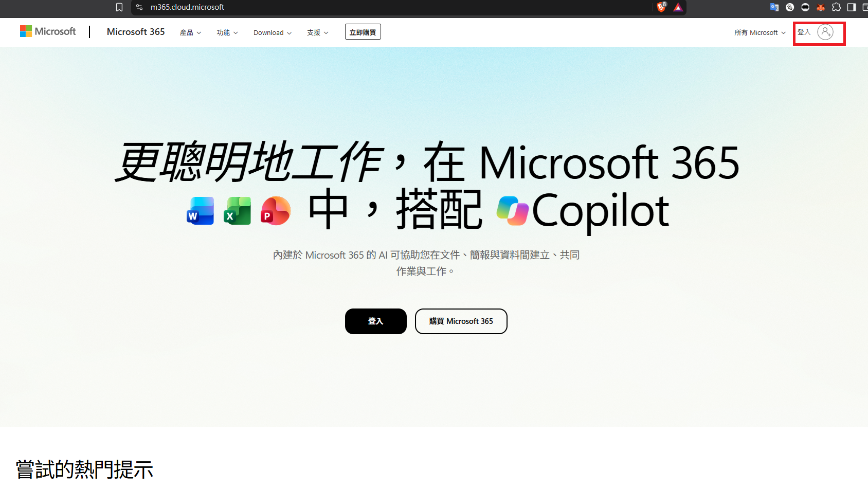View site information icon in address bar

tap(139, 7)
